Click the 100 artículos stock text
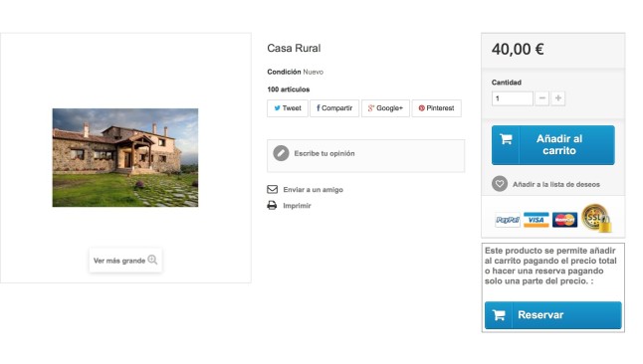 click(x=289, y=90)
